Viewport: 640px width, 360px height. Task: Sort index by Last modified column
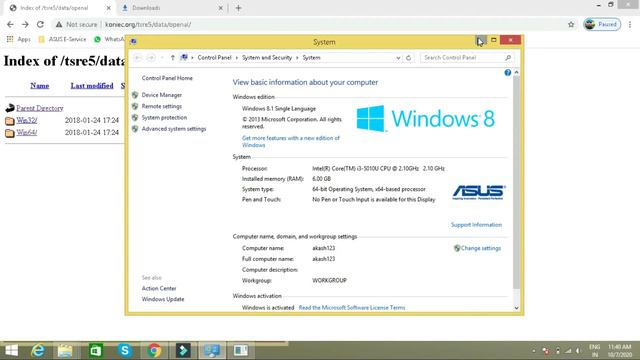tap(92, 86)
